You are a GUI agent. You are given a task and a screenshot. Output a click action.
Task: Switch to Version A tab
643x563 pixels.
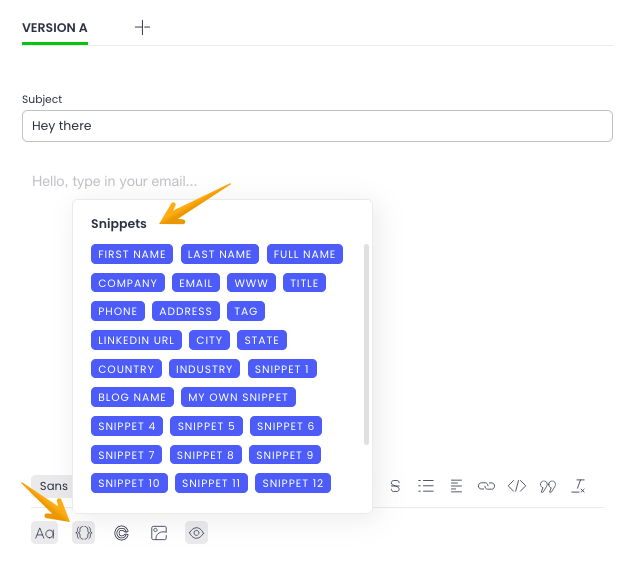click(x=55, y=28)
